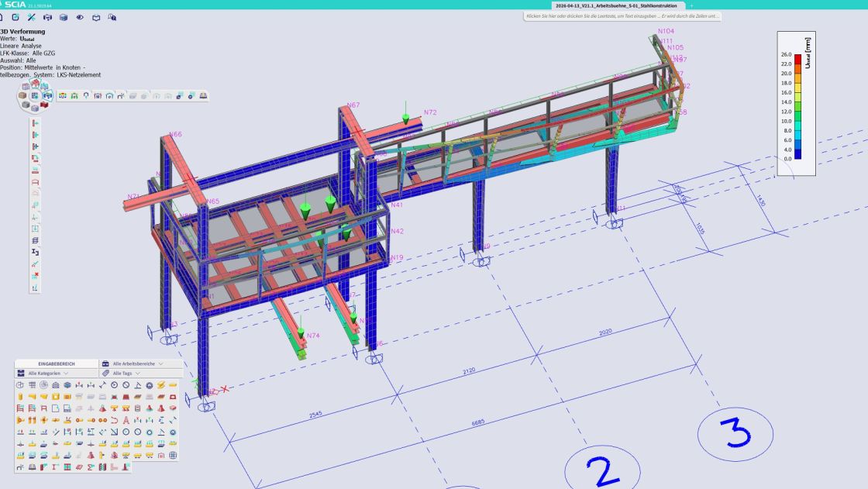Select node label N67
The width and height of the screenshot is (868, 489).
tap(353, 105)
